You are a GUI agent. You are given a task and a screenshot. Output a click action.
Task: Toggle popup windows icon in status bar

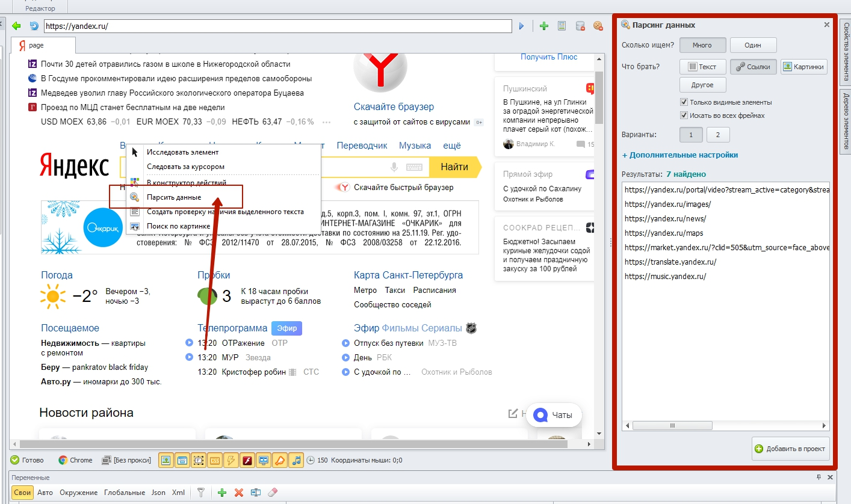[x=182, y=460]
